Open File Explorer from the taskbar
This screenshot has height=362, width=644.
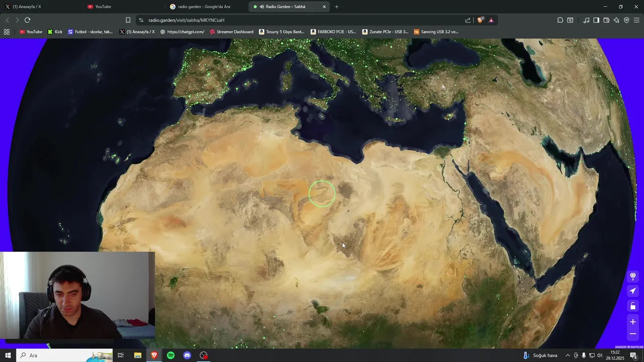point(137,355)
